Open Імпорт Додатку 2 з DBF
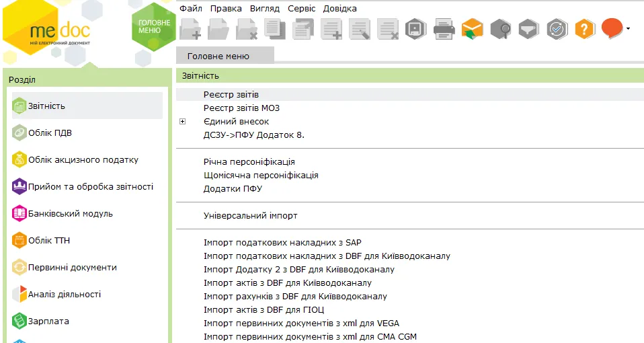 click(299, 270)
